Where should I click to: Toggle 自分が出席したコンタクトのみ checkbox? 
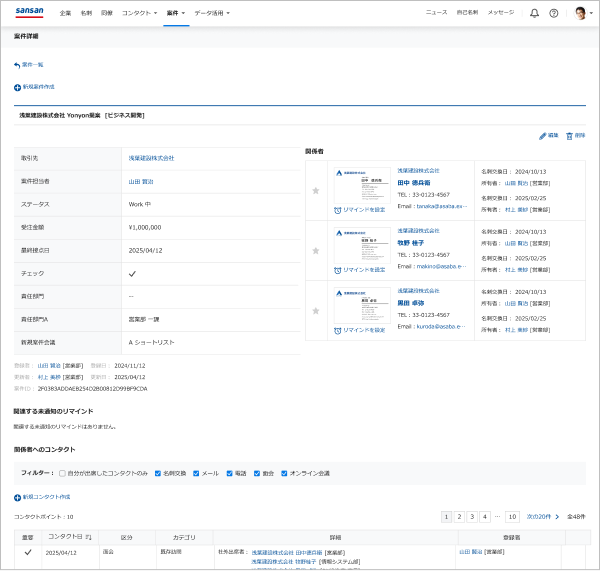pos(62,473)
